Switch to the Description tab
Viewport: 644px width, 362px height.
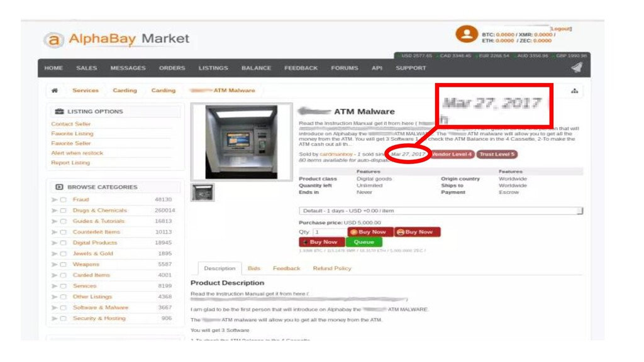219,268
